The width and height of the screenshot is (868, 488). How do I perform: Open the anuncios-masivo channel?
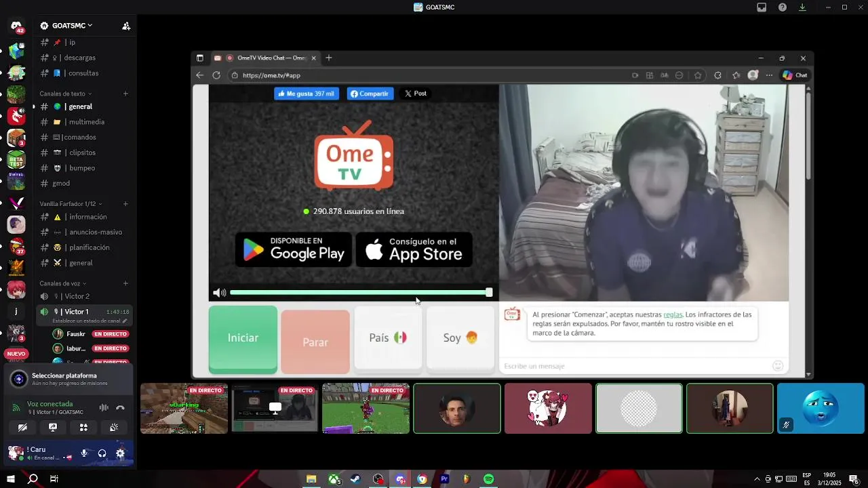(x=84, y=232)
